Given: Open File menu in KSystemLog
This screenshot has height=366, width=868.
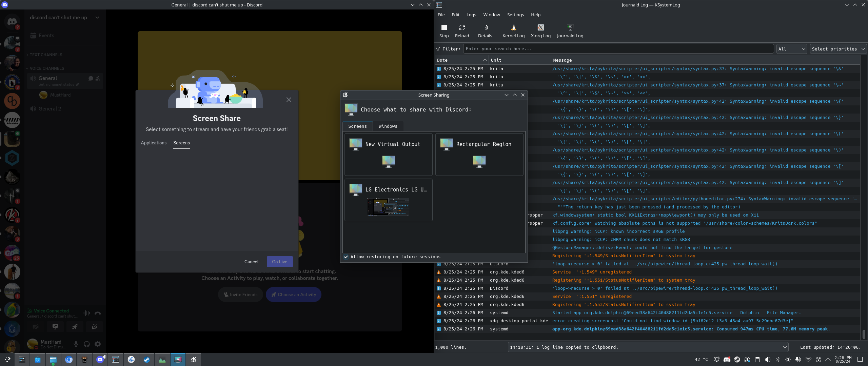Looking at the screenshot, I should [441, 15].
